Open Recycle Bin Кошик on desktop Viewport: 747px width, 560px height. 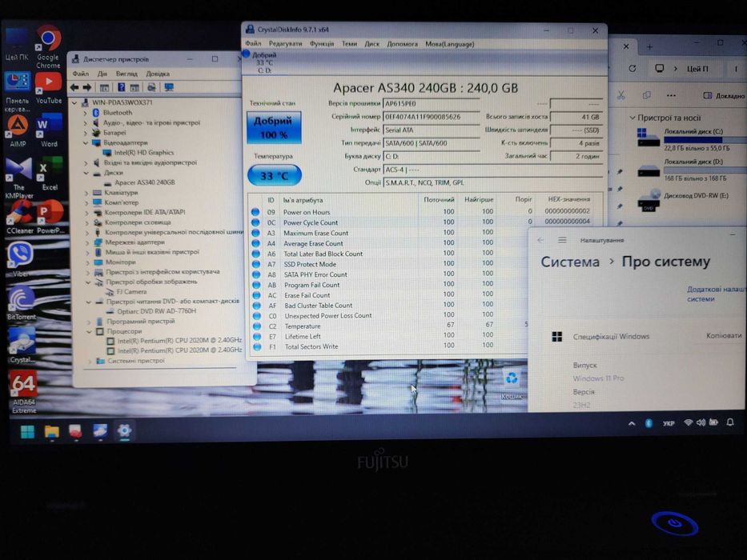pyautogui.click(x=512, y=385)
